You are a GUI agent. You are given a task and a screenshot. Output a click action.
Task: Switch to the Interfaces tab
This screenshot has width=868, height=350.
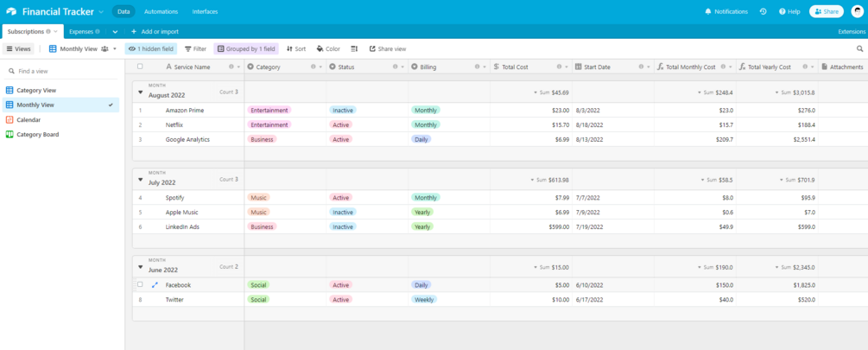tap(205, 11)
